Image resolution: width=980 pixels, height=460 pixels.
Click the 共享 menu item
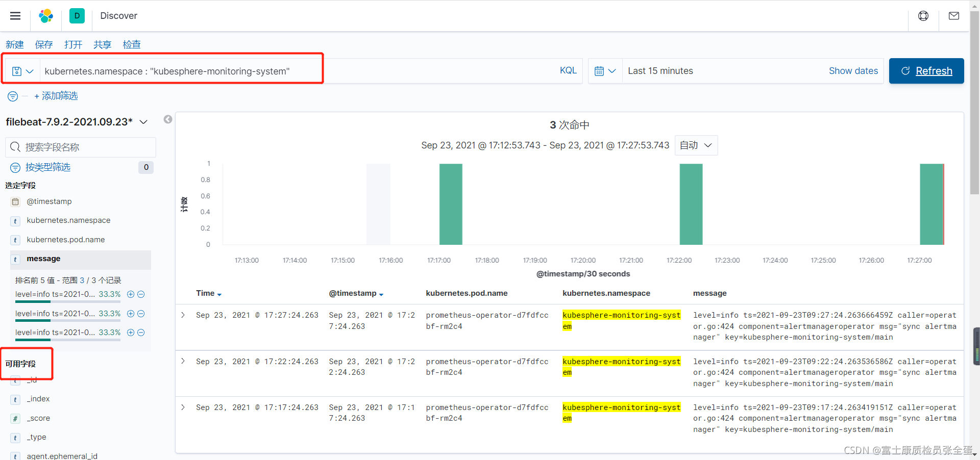102,45
